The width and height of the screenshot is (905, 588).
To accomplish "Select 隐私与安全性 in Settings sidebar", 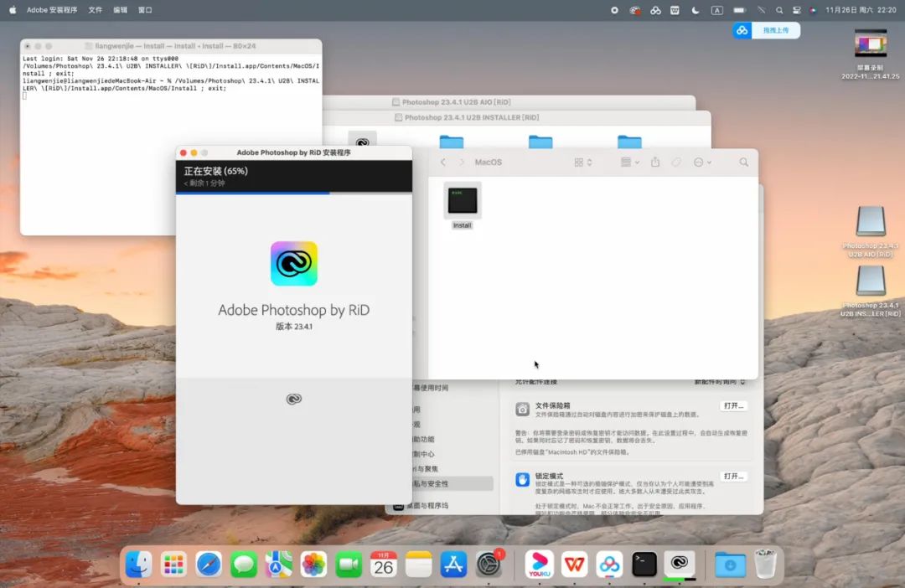I will click(453, 483).
